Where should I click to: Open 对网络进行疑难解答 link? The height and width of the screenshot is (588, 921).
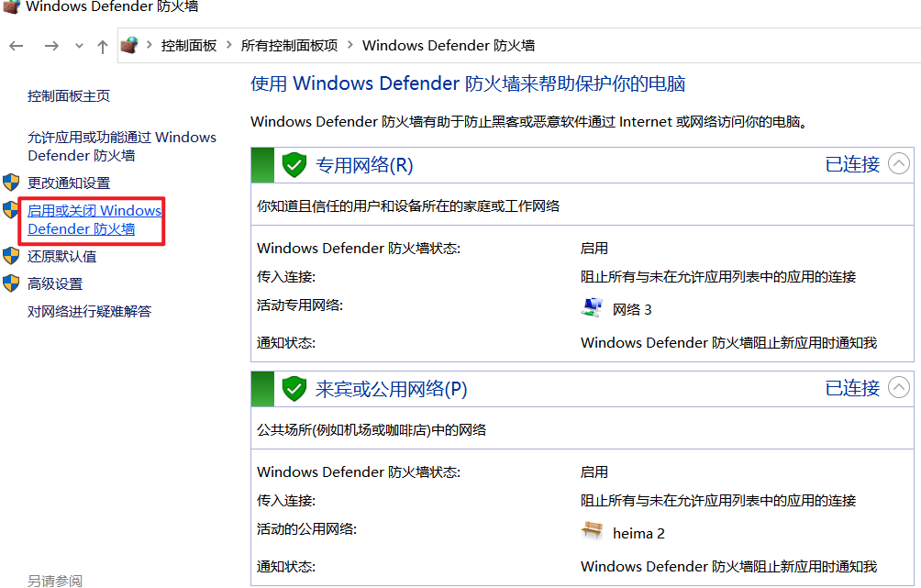[x=89, y=311]
